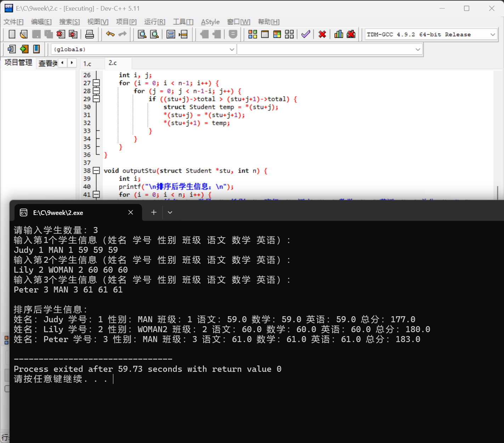Open the 视图[V] menu
Viewport: 504px width, 443px height.
point(98,22)
